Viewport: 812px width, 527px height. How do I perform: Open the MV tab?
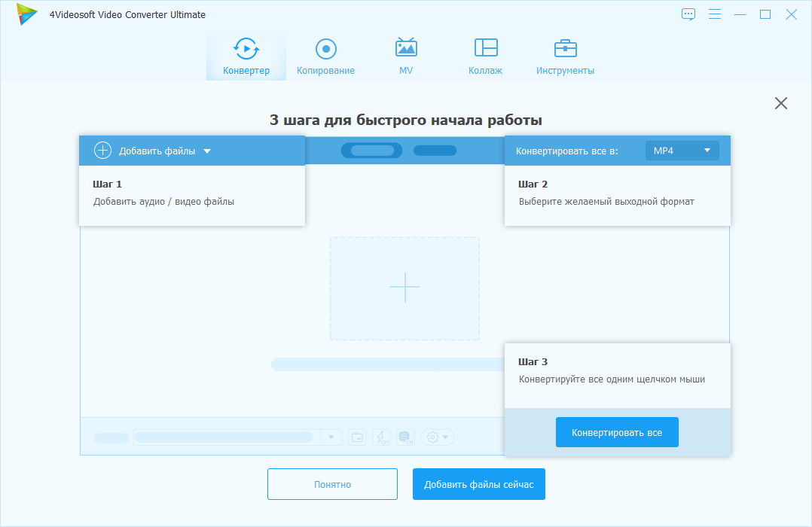click(x=406, y=56)
